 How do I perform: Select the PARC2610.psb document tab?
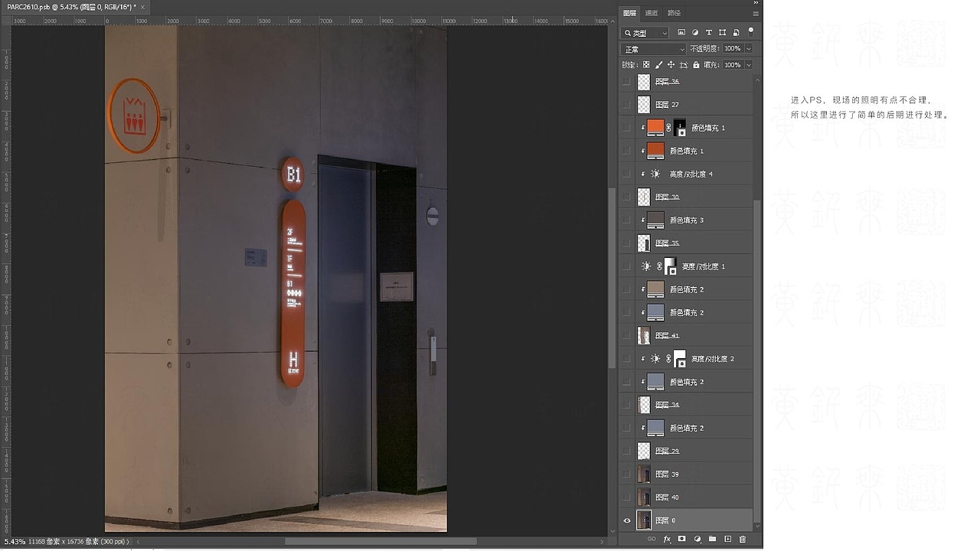coord(71,7)
